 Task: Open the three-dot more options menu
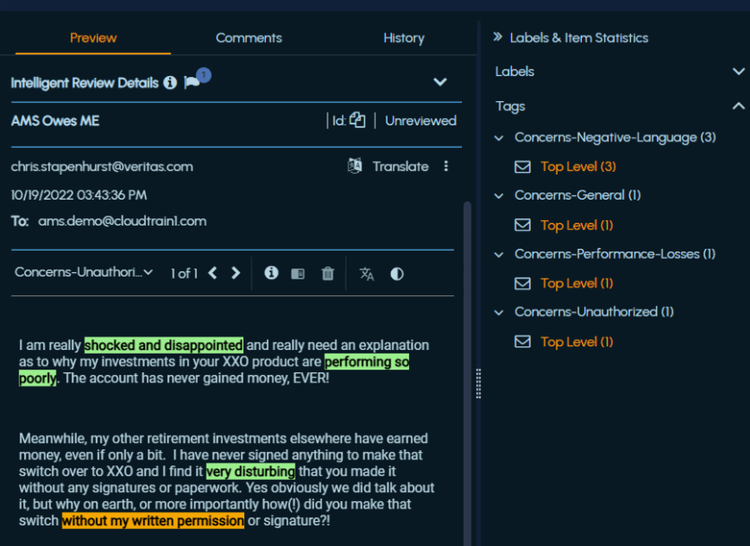(x=446, y=166)
